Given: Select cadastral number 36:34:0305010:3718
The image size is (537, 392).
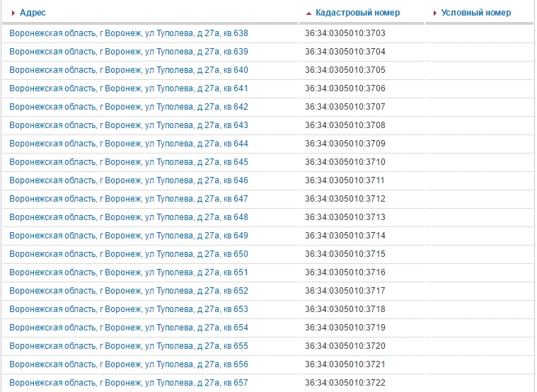Looking at the screenshot, I should pos(345,309).
